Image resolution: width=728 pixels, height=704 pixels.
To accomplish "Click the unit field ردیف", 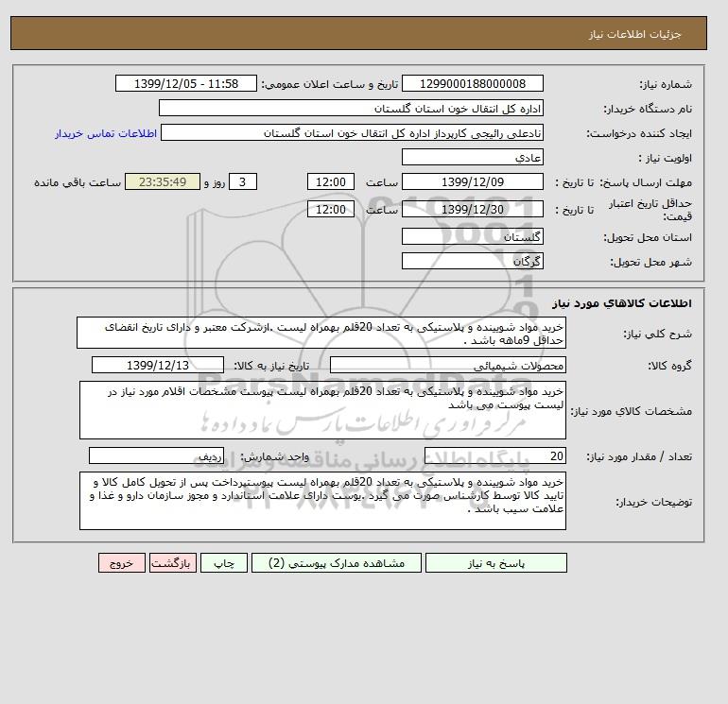I will (156, 455).
